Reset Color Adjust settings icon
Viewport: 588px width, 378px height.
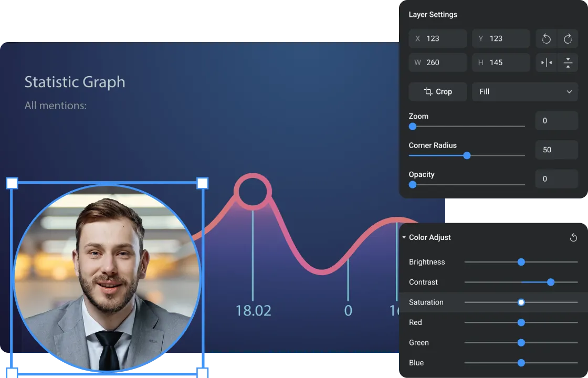tap(573, 238)
